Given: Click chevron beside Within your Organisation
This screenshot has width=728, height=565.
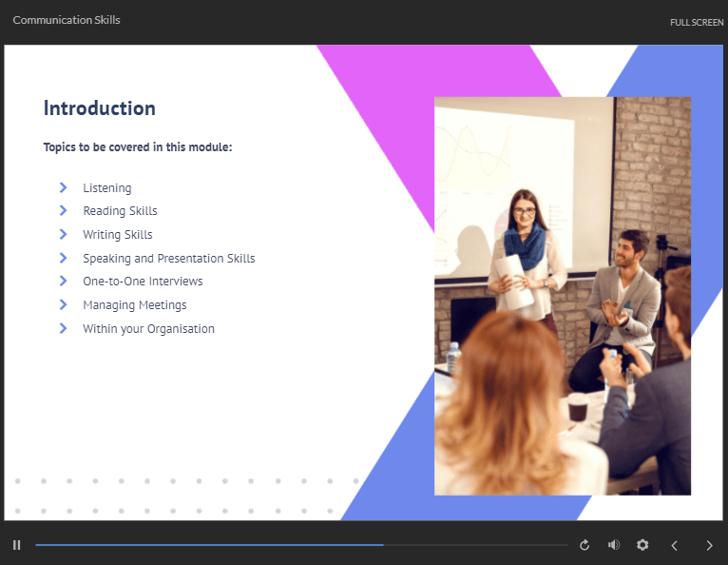Looking at the screenshot, I should (63, 328).
